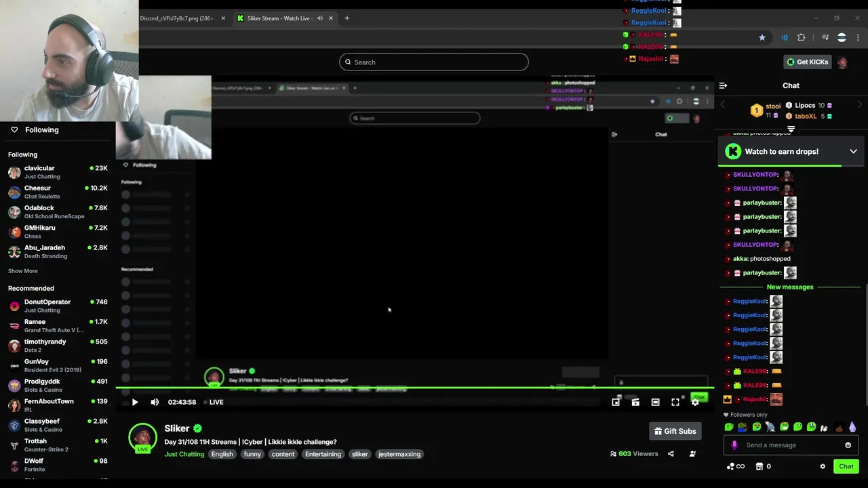This screenshot has height=488, width=868.
Task: Open picture-in-picture mini player
Action: (x=616, y=402)
